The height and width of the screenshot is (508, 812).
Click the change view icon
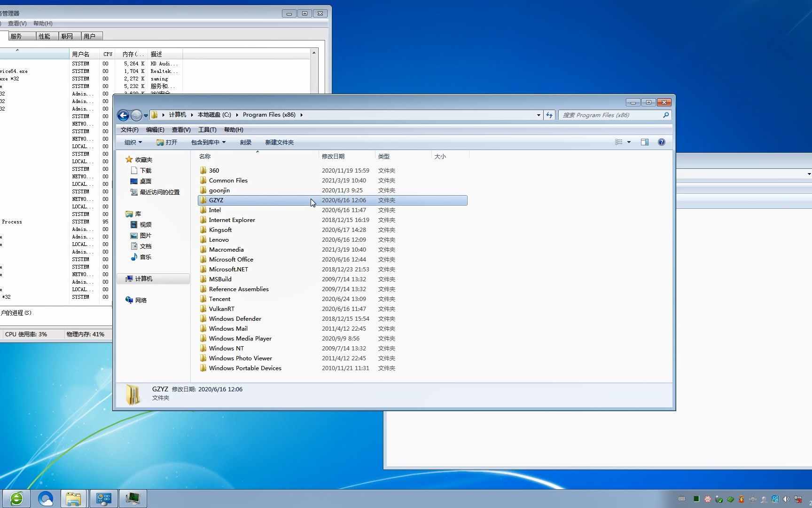click(619, 142)
